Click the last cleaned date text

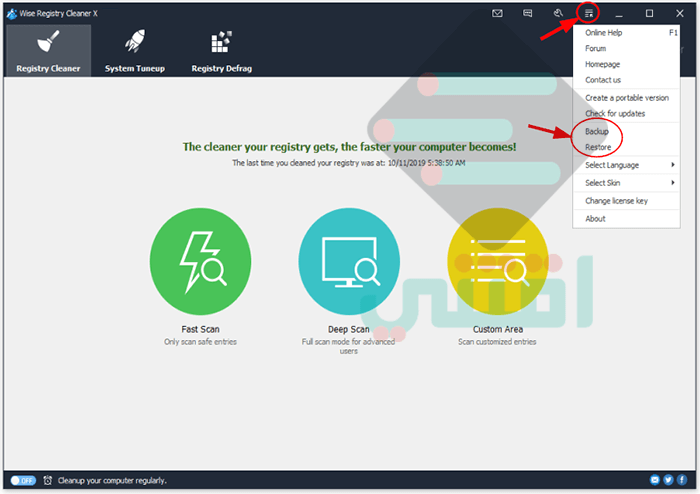(349, 163)
